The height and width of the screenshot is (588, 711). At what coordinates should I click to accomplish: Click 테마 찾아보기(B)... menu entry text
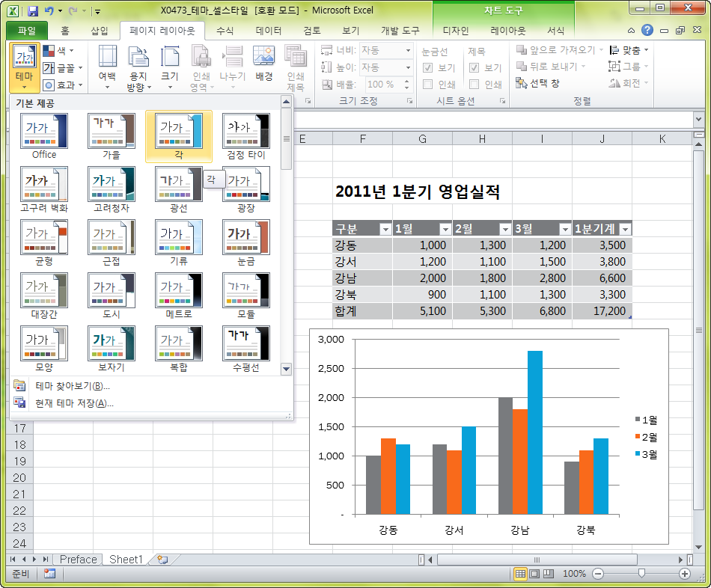(73, 386)
